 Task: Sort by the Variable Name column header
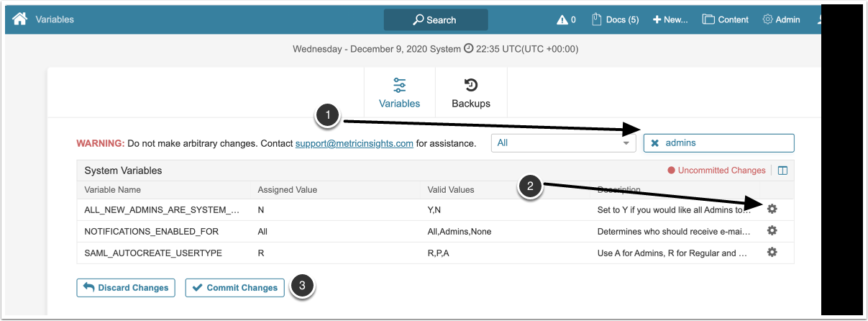click(x=113, y=190)
